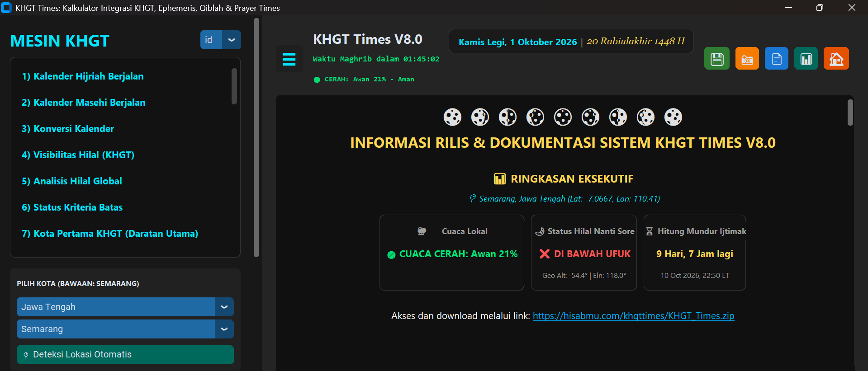The image size is (868, 371).
Task: Click the Deteksi Lokasi Otomatis button
Action: [125, 355]
